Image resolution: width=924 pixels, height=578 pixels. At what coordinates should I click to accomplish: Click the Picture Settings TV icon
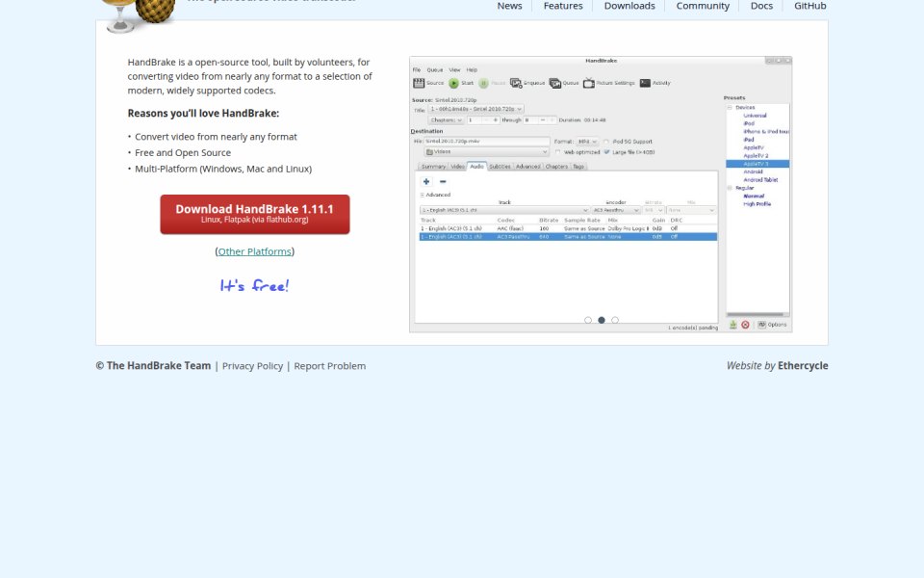coord(589,83)
